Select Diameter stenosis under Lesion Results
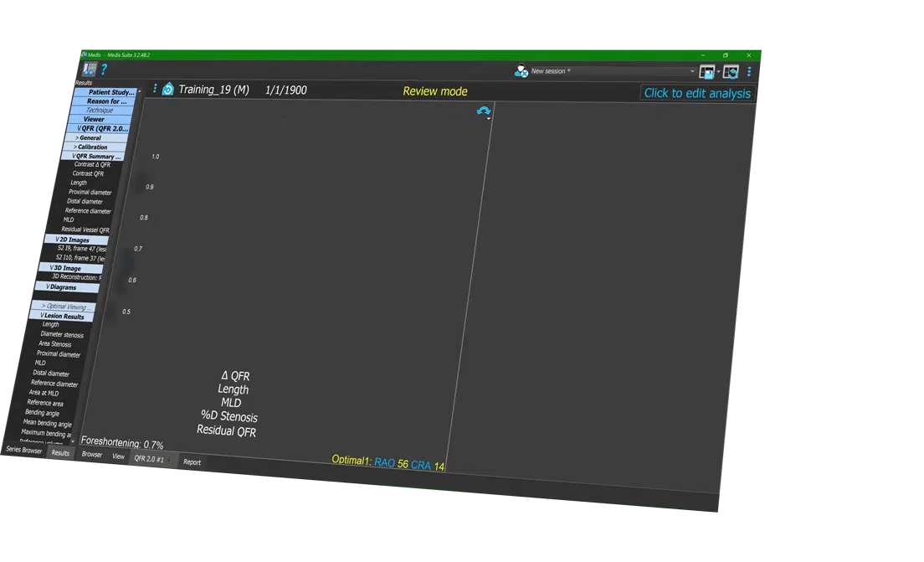The image size is (924, 562). [62, 334]
